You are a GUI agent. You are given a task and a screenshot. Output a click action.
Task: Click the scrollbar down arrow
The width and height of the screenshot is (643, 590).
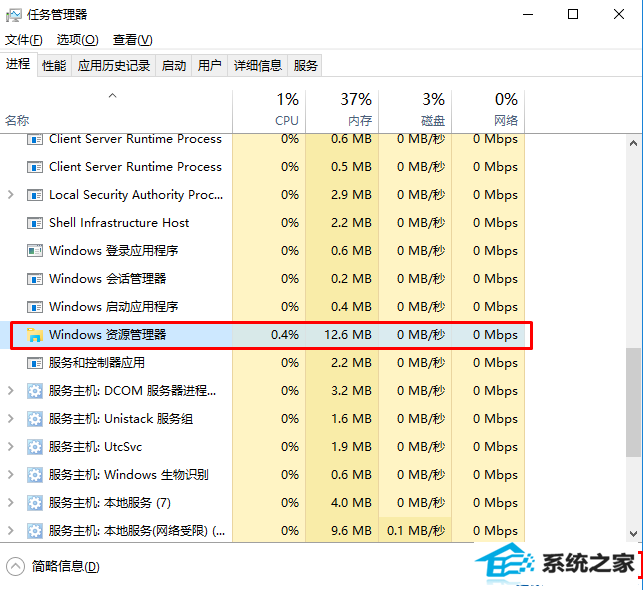(634, 534)
